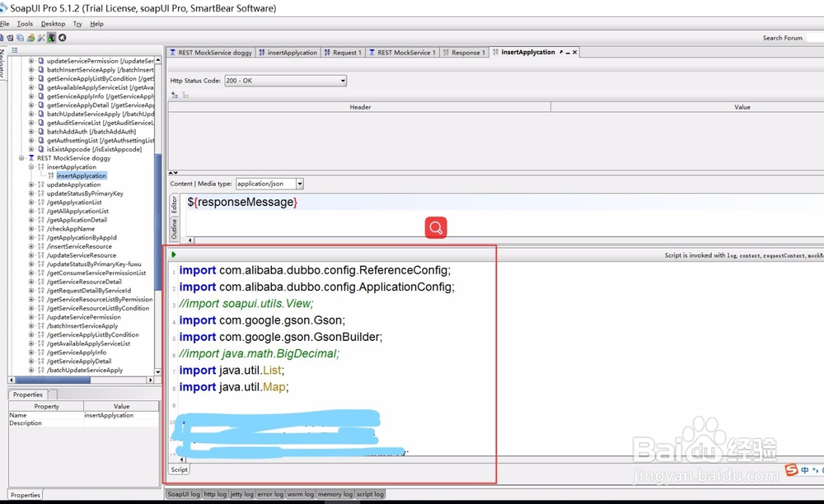The image size is (824, 504).
Task: Click the navigator tree scroll-up arrow
Action: [157, 61]
